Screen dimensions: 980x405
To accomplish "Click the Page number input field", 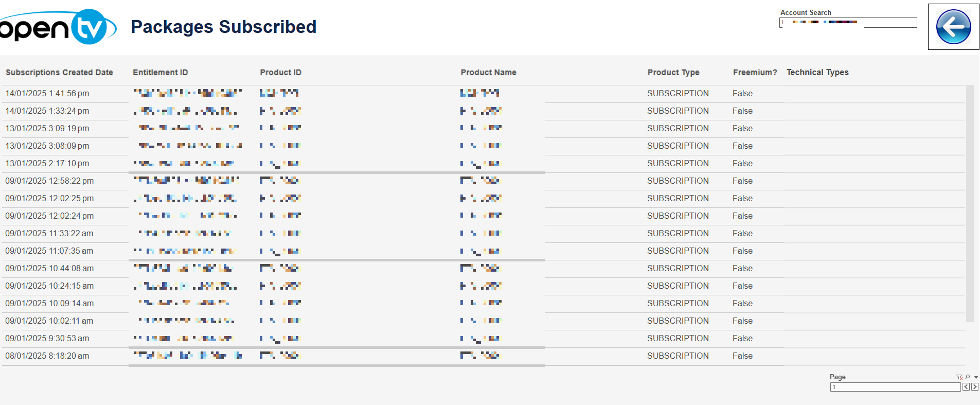I will [x=895, y=387].
